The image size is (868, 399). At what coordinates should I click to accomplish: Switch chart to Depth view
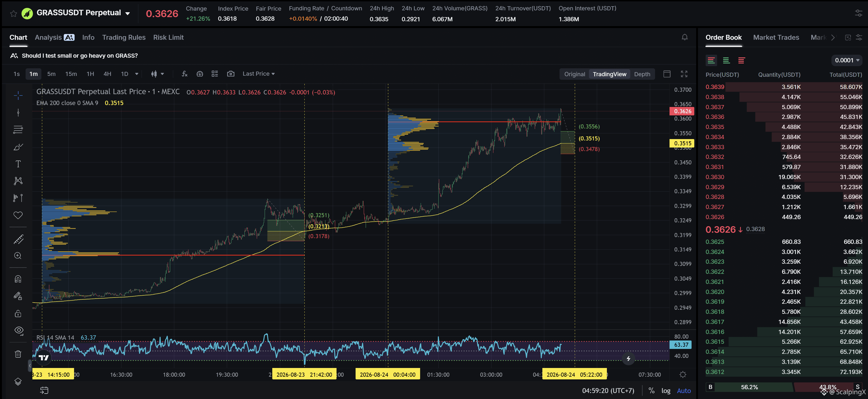point(642,74)
